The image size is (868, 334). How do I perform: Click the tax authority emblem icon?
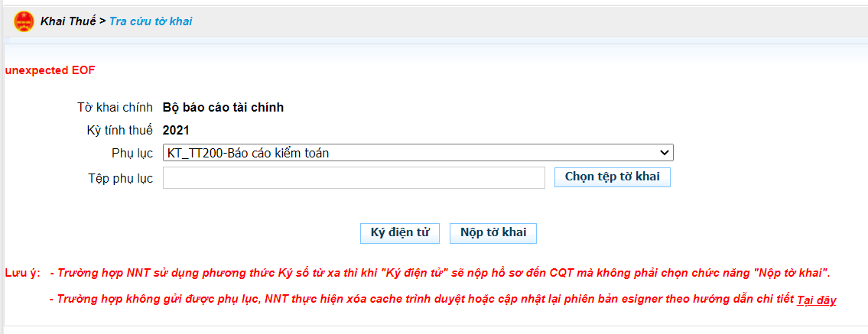click(x=24, y=21)
